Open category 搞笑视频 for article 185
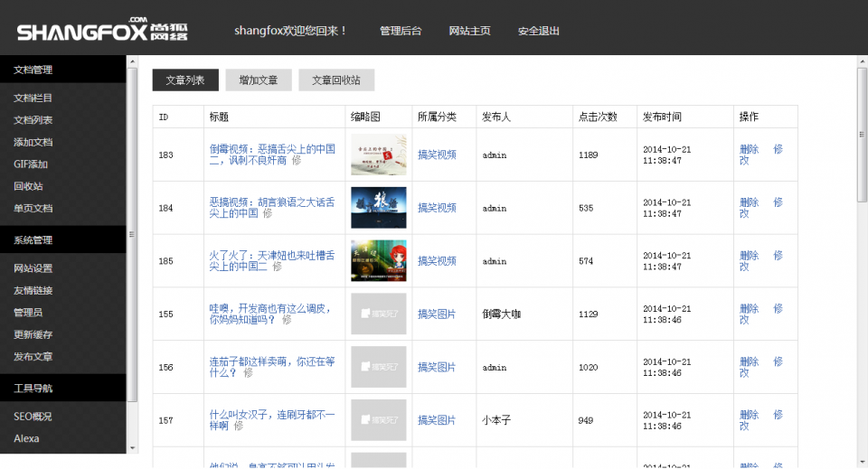Viewport: 868px width, 469px height. click(437, 261)
